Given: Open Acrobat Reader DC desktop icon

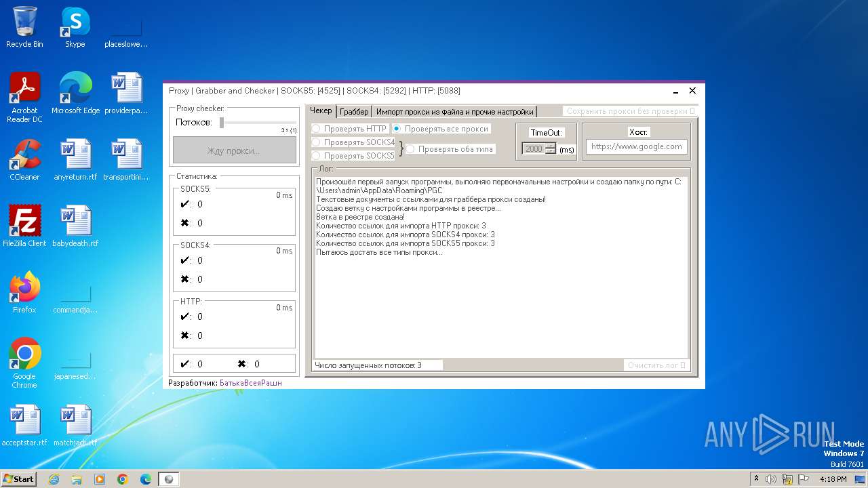Looking at the screenshot, I should 24,97.
